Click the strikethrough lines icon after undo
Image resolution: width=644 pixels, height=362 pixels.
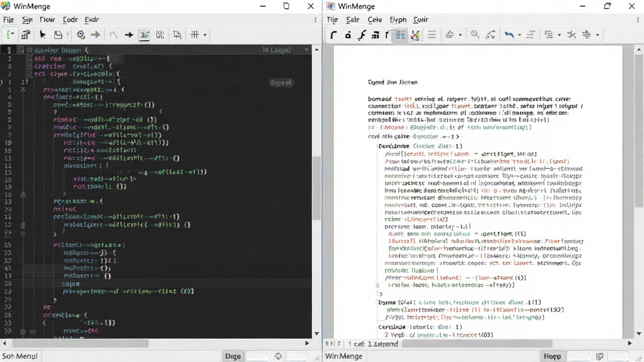point(530,35)
